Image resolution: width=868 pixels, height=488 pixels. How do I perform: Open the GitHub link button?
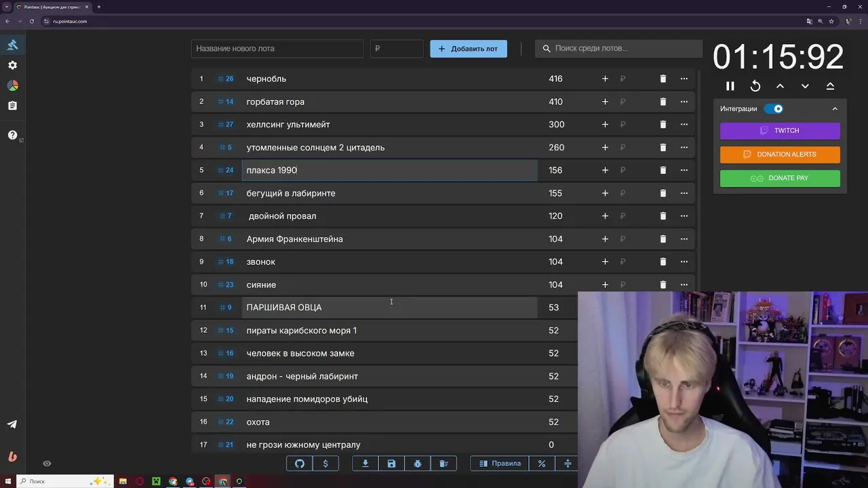tap(300, 464)
